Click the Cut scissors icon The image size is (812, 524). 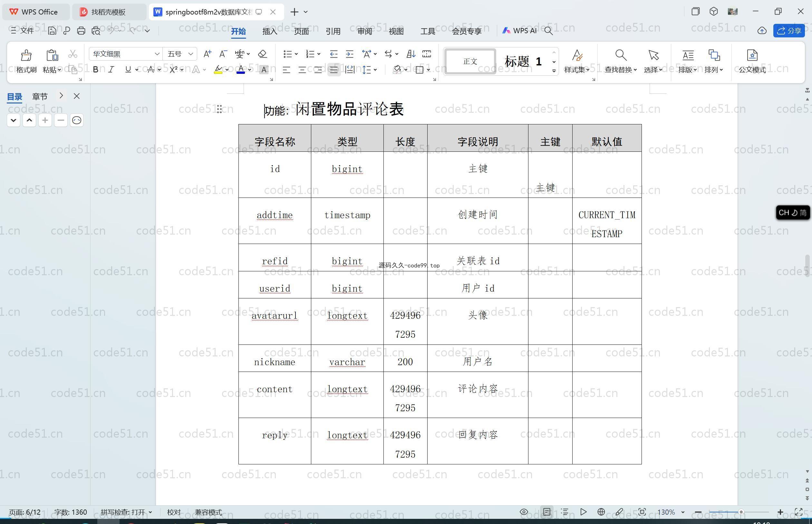[x=72, y=54]
